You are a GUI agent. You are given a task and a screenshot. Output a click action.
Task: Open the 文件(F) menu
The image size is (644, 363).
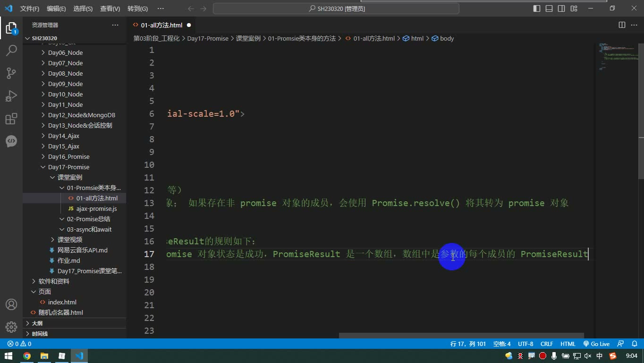pos(30,9)
